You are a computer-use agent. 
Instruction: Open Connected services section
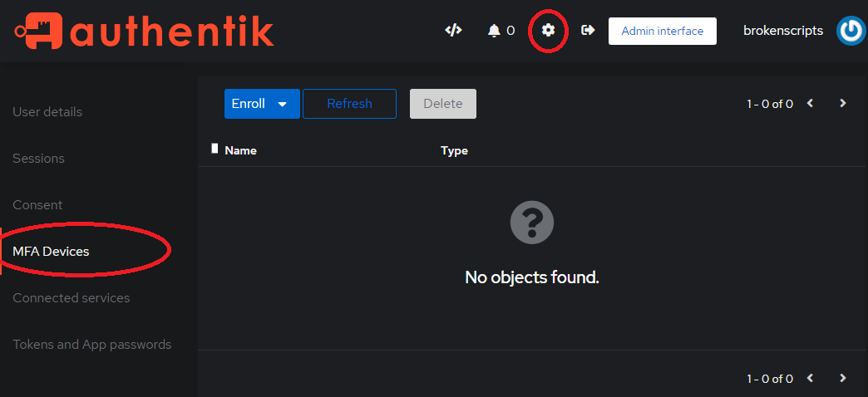coord(72,297)
